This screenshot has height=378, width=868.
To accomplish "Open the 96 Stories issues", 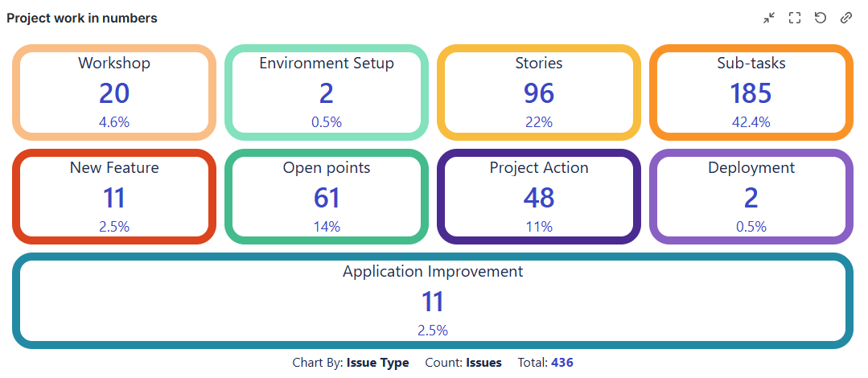I will coord(539,93).
